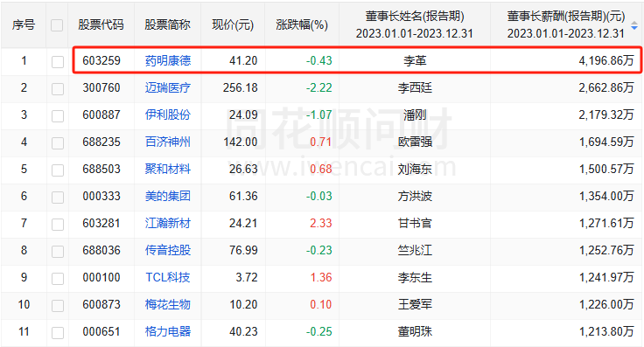Open the TCL科技 stock link
The width and height of the screenshot is (644, 347).
[168, 277]
